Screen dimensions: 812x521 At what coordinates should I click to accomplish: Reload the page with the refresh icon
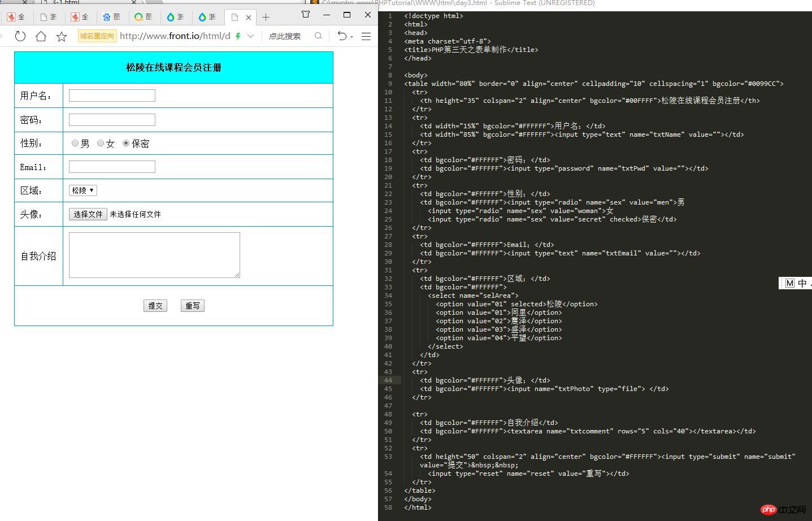[20, 36]
